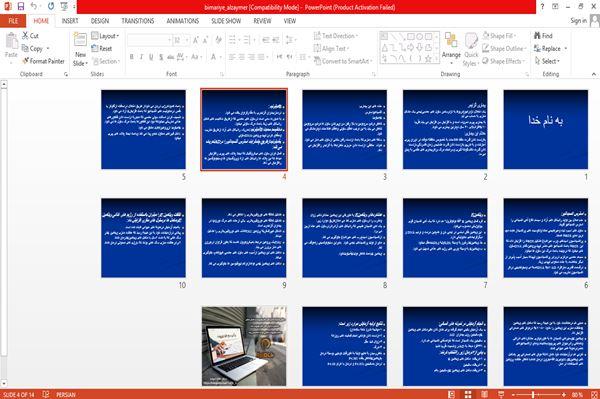The height and width of the screenshot is (399, 600).
Task: Open Shape Fill dropdown
Action: click(x=499, y=36)
